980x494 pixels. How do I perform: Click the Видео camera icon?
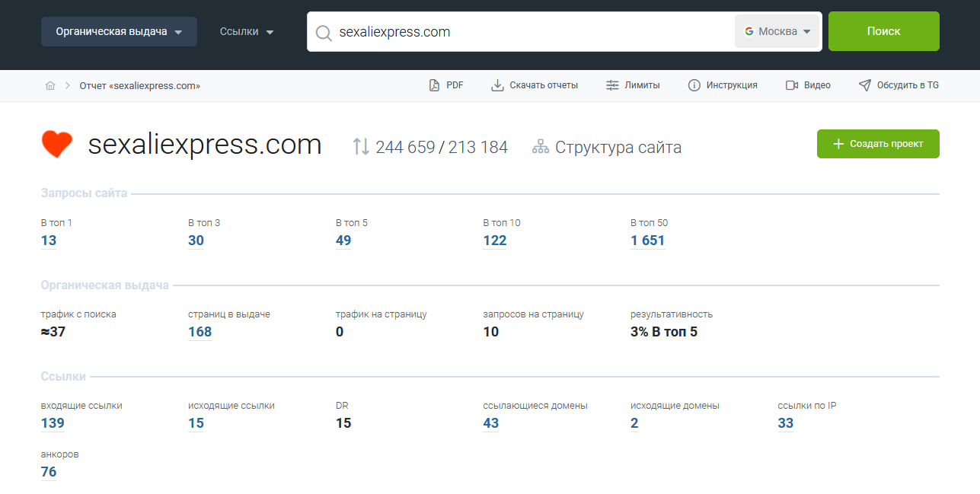click(x=792, y=85)
